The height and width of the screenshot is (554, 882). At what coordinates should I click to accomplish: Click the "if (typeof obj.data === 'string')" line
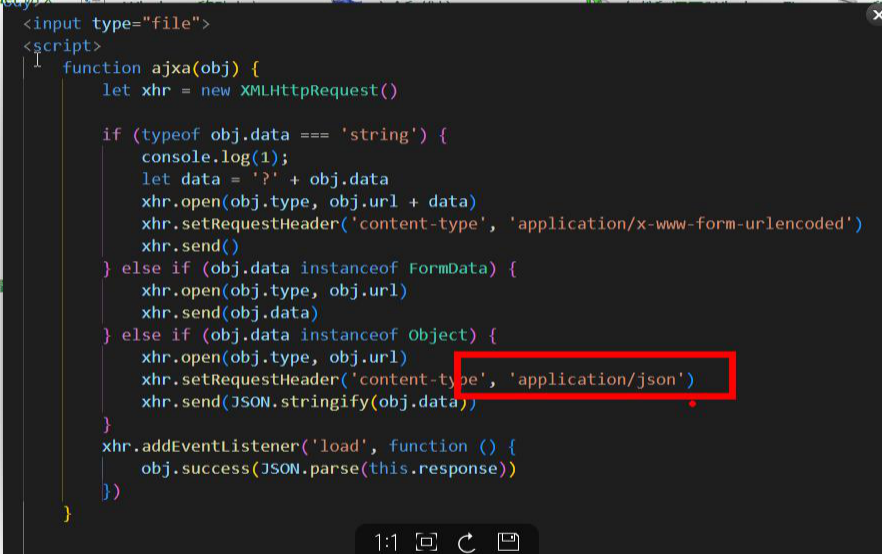(x=274, y=135)
